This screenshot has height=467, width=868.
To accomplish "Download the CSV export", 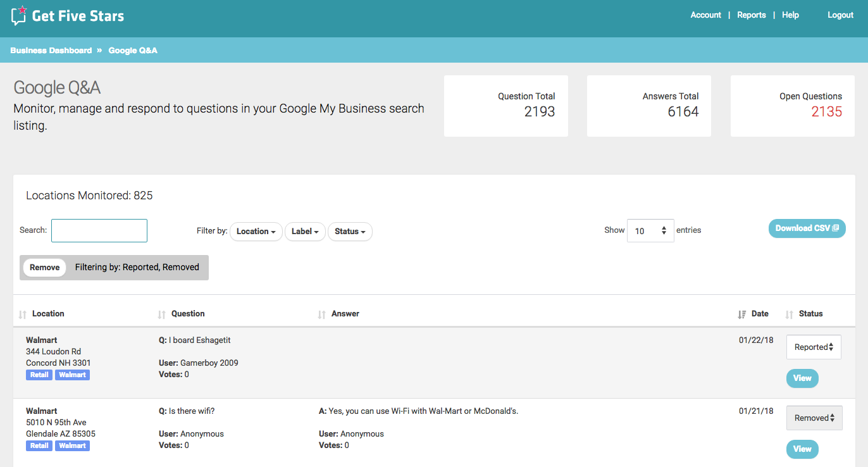I will [807, 228].
